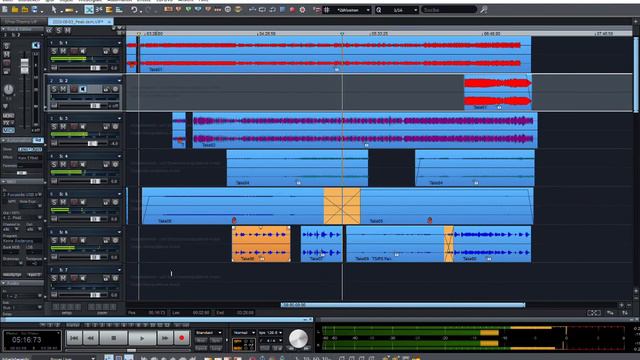The image size is (640, 360).
Task: Open the time signature dropdown in transport
Action: coord(270,340)
